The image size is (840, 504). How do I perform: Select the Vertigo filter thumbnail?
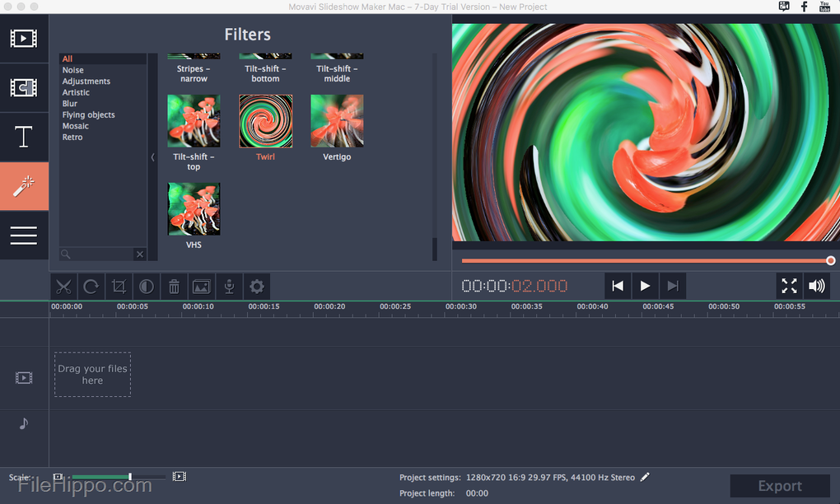click(337, 121)
